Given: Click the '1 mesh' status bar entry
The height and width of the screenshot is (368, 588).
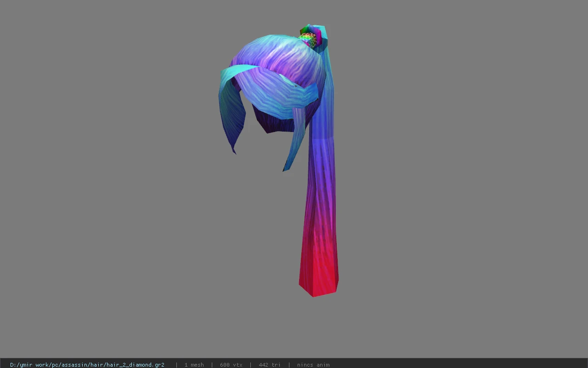Looking at the screenshot, I should 194,365.
